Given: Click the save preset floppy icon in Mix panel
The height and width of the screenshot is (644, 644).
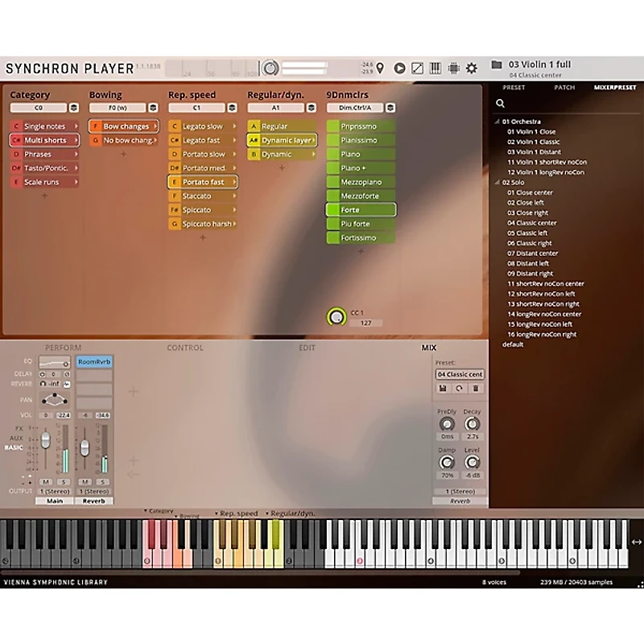Looking at the screenshot, I should [443, 388].
